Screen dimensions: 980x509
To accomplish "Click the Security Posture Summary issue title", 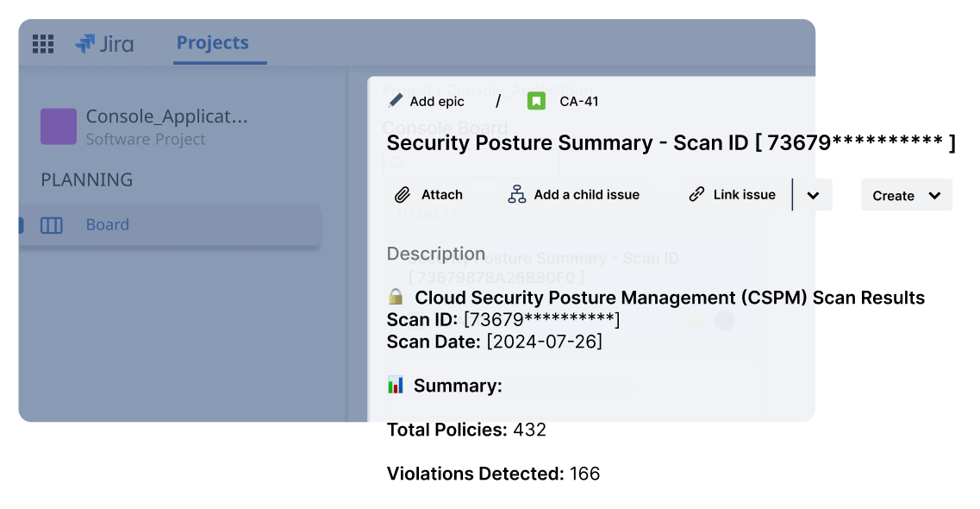I will click(x=671, y=143).
